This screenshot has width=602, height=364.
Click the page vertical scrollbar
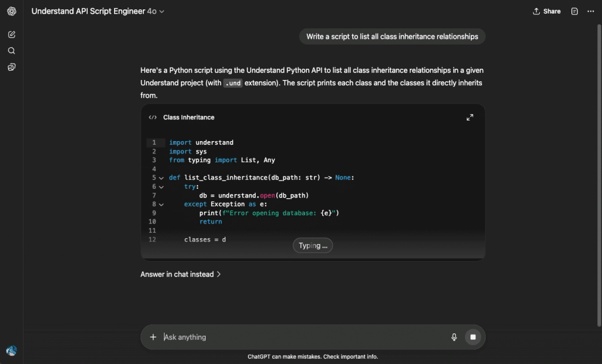(599, 175)
